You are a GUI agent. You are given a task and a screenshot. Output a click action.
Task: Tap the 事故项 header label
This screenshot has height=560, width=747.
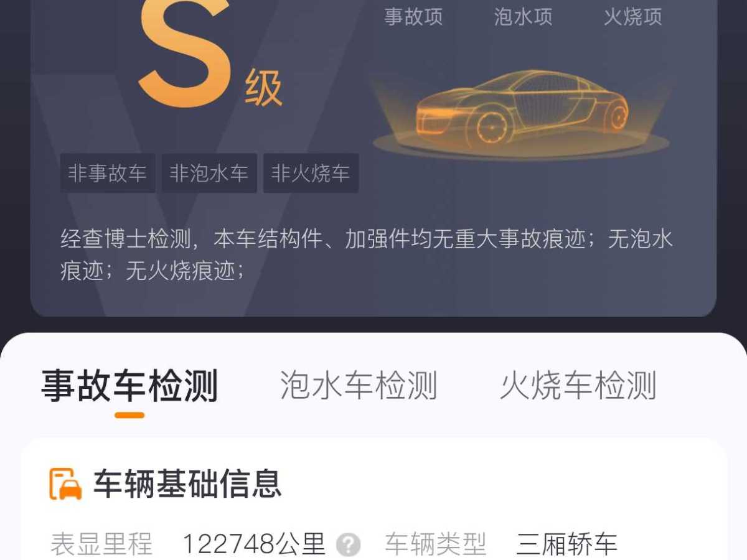click(413, 17)
